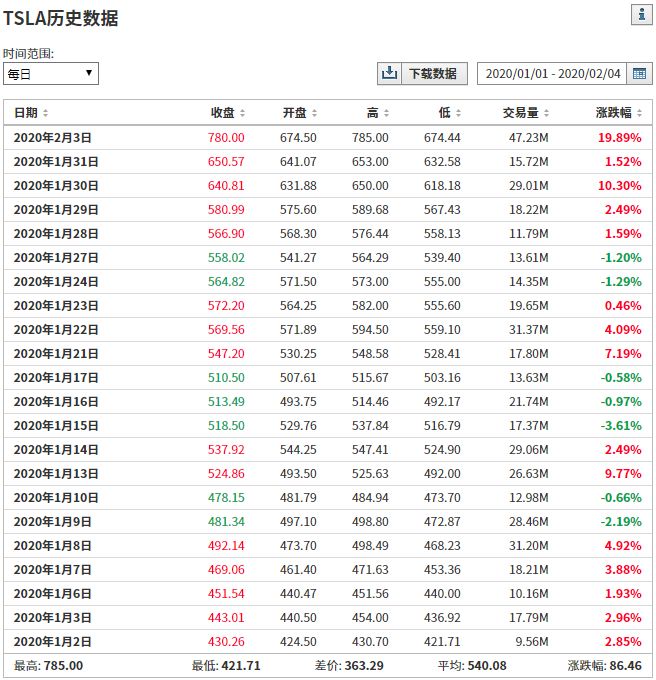The height and width of the screenshot is (680, 656).
Task: Sort by the 日期 column arrows
Action: pos(46,113)
